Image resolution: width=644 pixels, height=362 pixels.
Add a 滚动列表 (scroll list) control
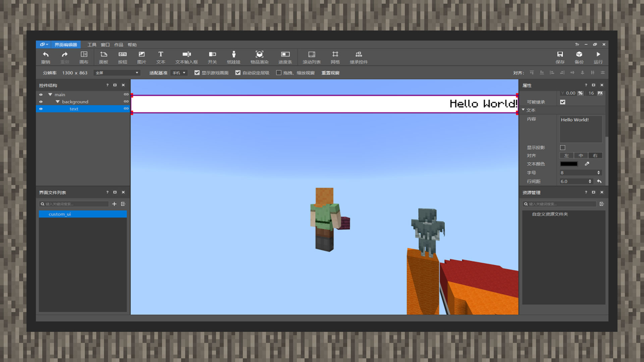(312, 57)
